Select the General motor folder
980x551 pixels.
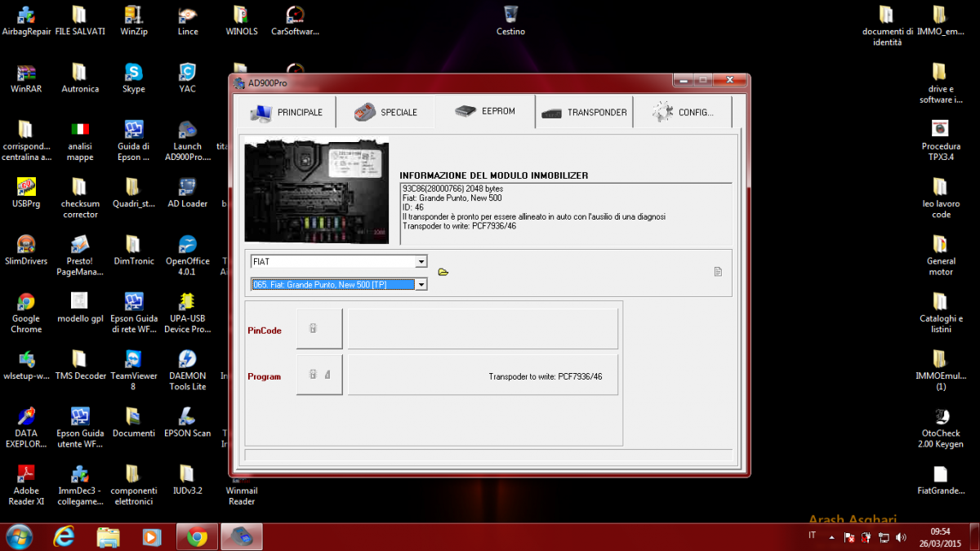pos(941,256)
